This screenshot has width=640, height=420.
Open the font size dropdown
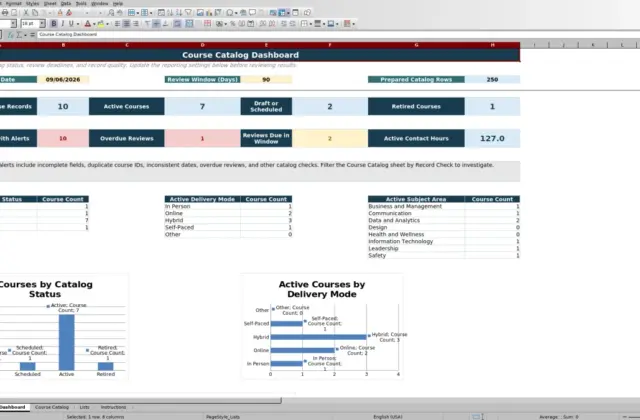click(42, 24)
